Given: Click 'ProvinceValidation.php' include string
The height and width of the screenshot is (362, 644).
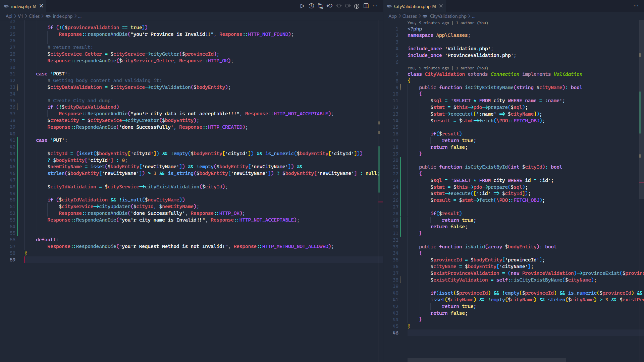Looking at the screenshot, I should coord(479,55).
